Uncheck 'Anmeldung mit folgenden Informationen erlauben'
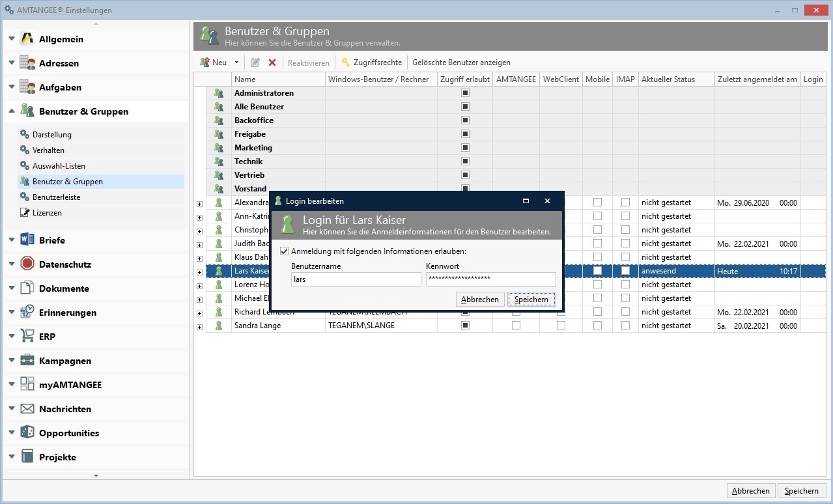 coord(284,251)
